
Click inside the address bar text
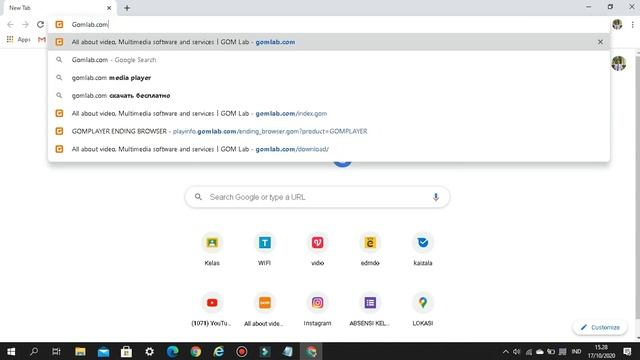90,24
